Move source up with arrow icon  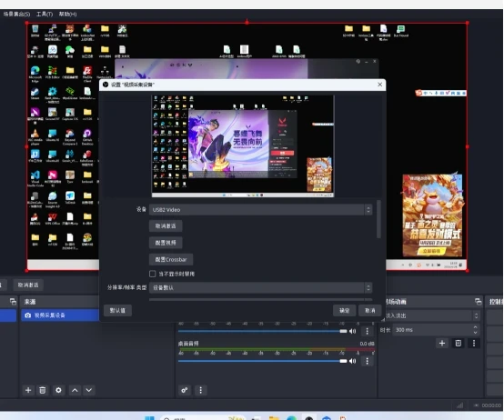click(75, 390)
